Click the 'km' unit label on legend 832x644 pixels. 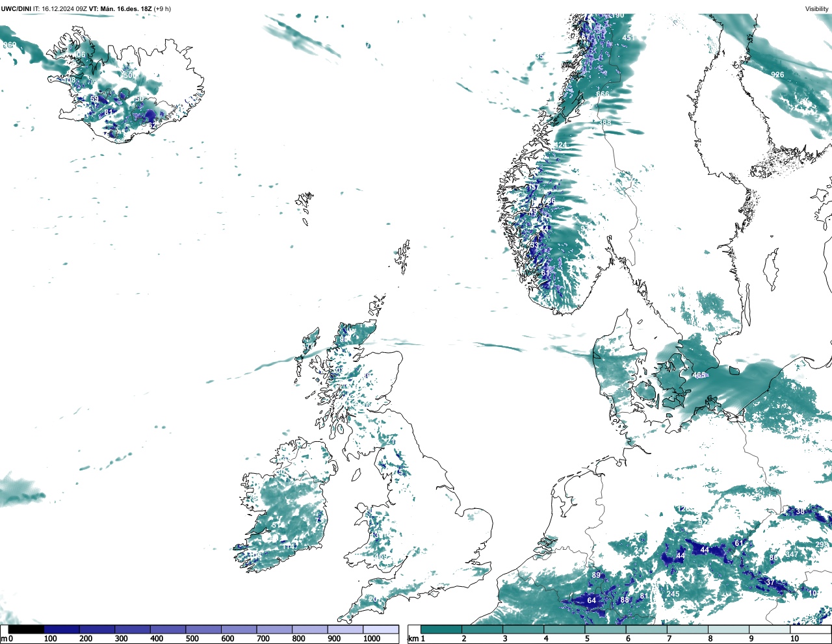(413, 639)
